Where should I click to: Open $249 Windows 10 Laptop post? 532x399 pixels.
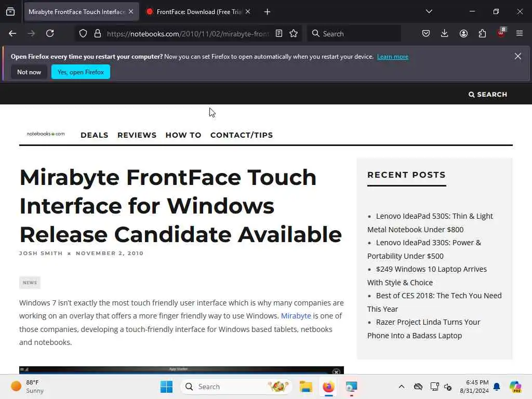427,275
